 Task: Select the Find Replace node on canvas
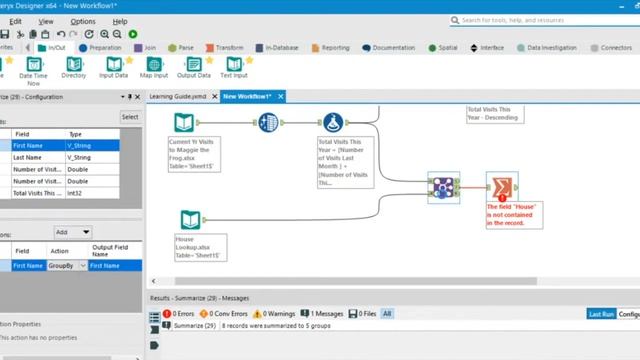pyautogui.click(x=444, y=187)
